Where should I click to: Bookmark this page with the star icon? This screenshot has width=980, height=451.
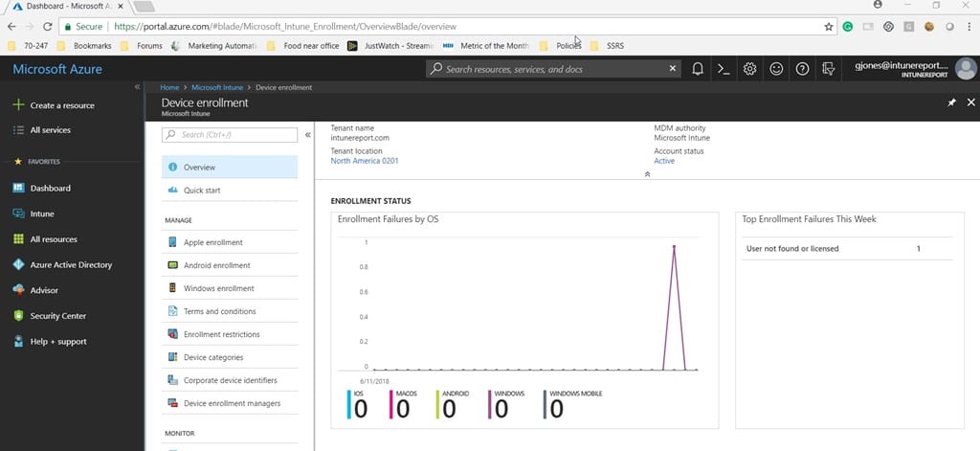coord(829,26)
